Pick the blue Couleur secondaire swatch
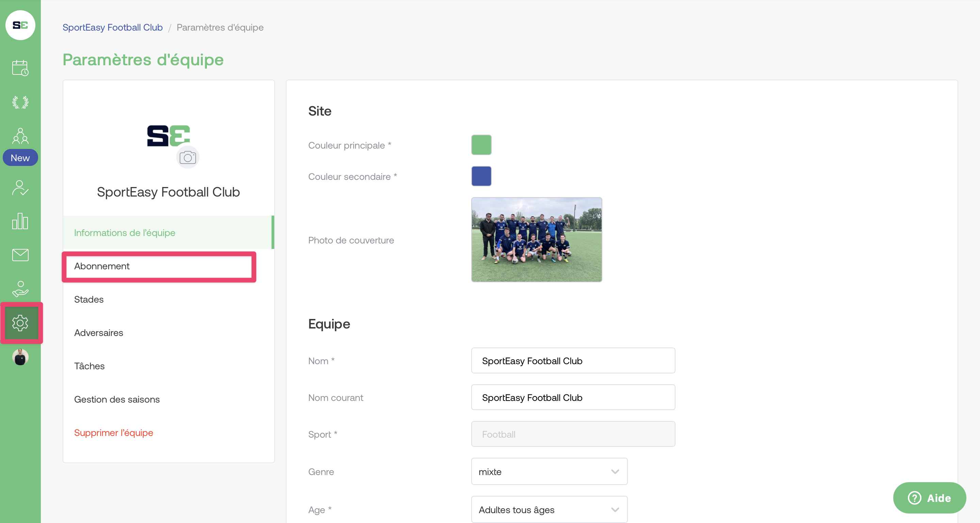 click(x=481, y=176)
